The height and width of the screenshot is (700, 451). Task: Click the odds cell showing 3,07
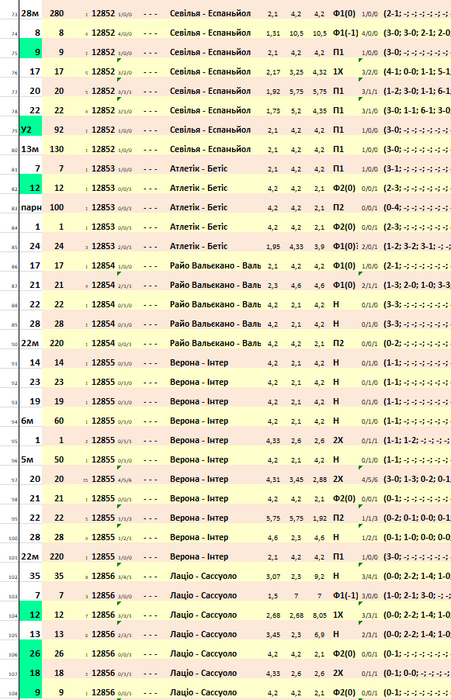273,576
